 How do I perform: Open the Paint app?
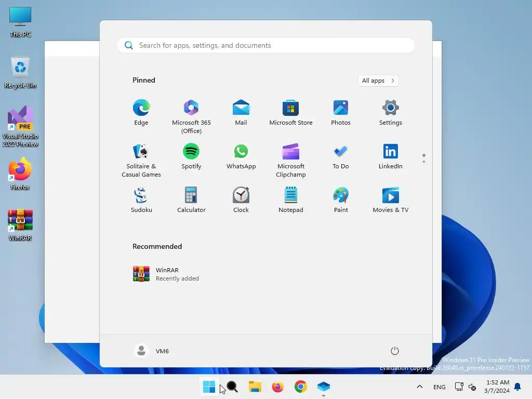pyautogui.click(x=341, y=200)
